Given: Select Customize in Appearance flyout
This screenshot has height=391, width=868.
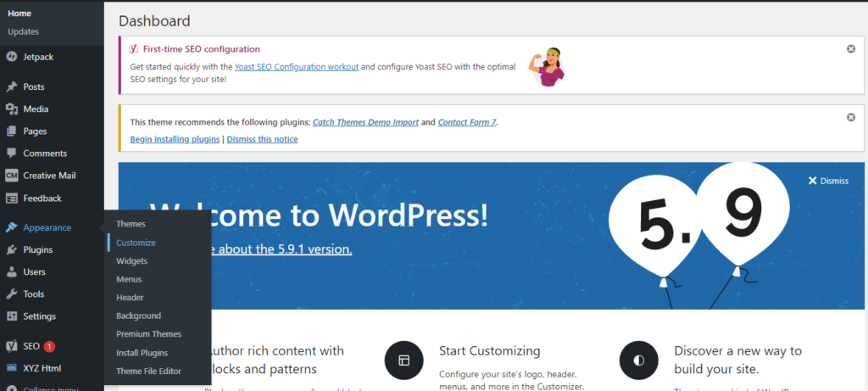Looking at the screenshot, I should click(x=136, y=243).
